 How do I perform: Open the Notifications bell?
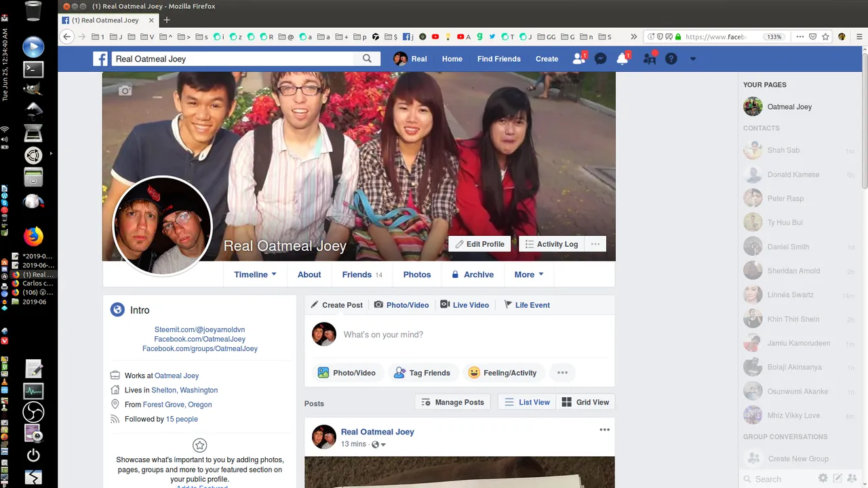click(622, 59)
